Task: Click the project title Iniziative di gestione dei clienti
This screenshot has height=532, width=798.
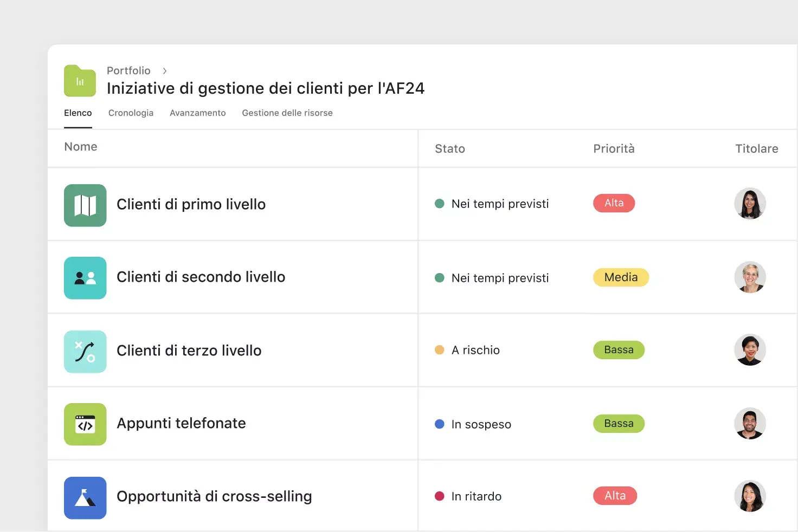Action: pyautogui.click(x=265, y=88)
